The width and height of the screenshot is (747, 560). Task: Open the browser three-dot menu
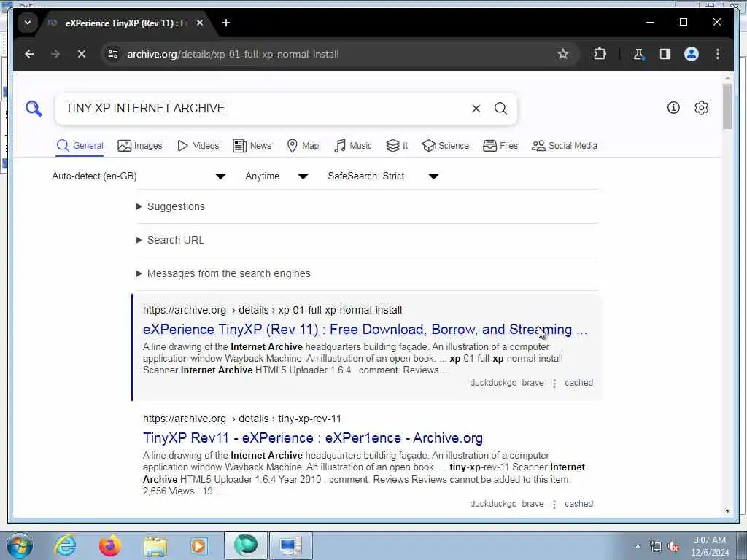(x=718, y=54)
